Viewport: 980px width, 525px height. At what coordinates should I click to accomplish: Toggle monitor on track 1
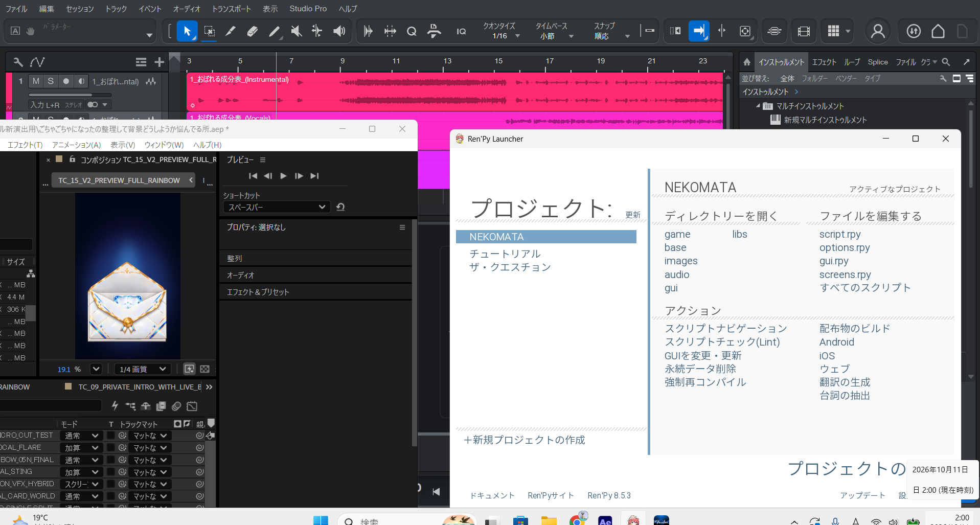(81, 81)
